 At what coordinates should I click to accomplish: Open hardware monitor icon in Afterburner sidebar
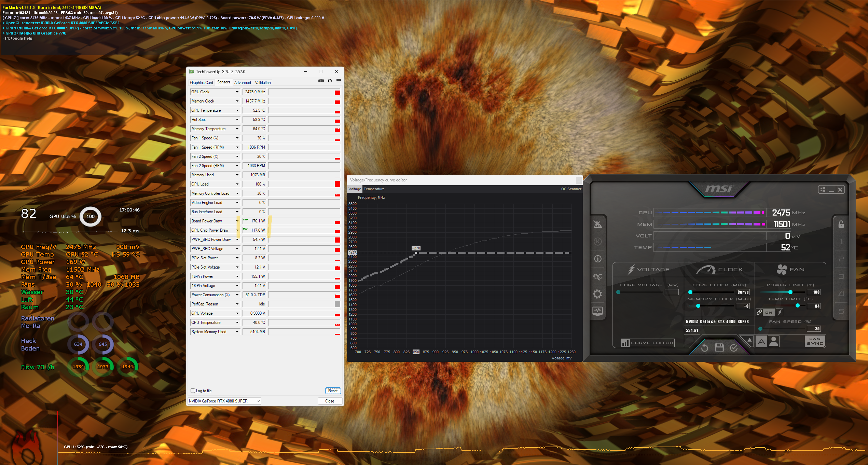point(597,311)
